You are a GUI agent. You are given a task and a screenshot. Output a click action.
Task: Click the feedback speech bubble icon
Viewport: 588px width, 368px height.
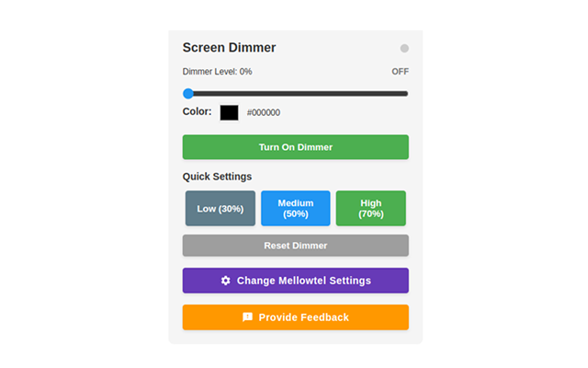click(247, 317)
